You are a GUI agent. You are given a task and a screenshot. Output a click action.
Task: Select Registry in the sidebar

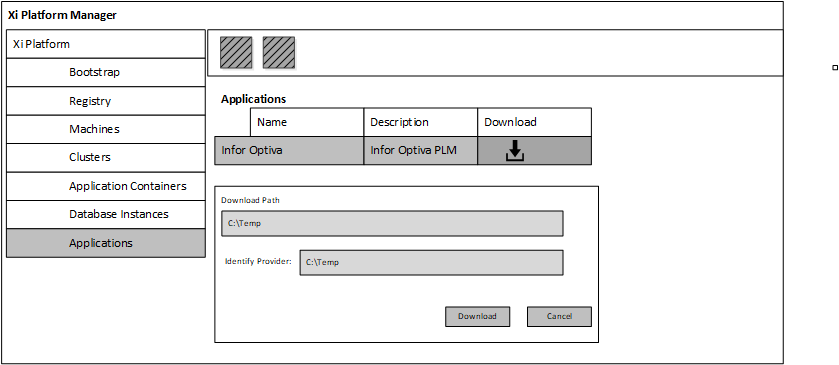pos(105,101)
